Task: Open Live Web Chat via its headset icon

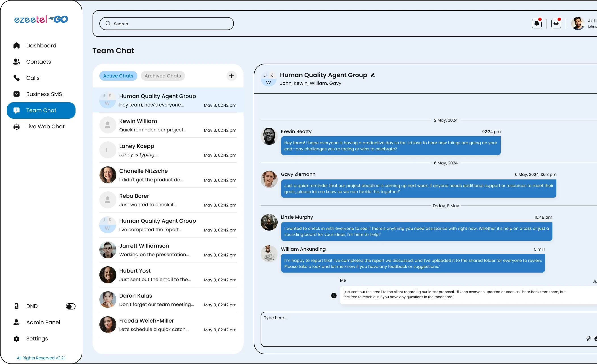Action: (x=16, y=126)
